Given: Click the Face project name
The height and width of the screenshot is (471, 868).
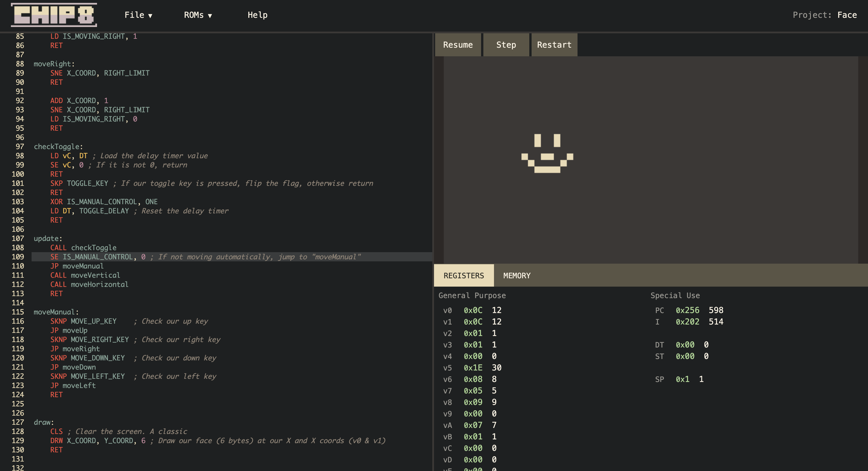Looking at the screenshot, I should coord(847,15).
